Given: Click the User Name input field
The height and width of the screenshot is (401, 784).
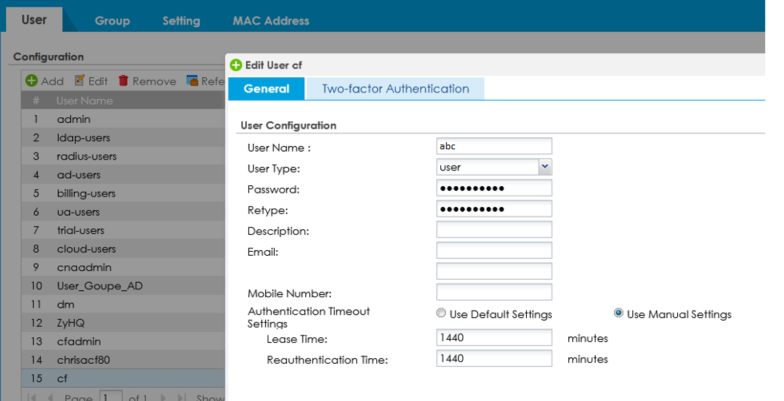Looking at the screenshot, I should (494, 146).
